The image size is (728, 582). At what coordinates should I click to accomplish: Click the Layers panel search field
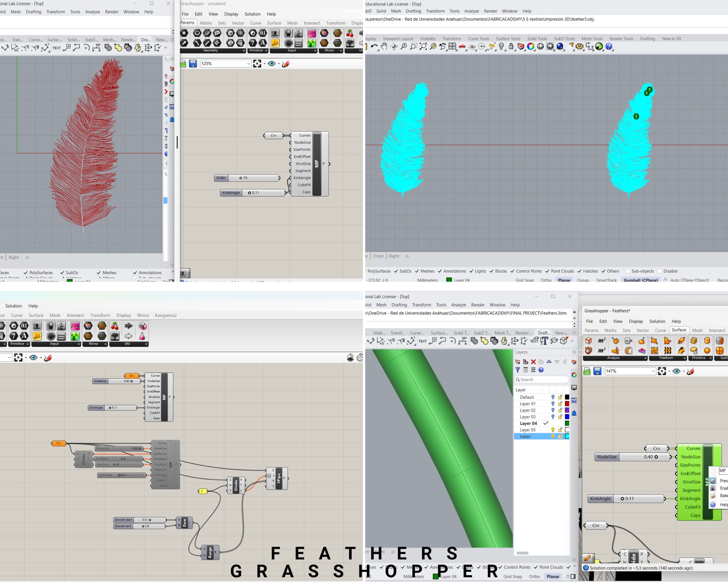(542, 379)
